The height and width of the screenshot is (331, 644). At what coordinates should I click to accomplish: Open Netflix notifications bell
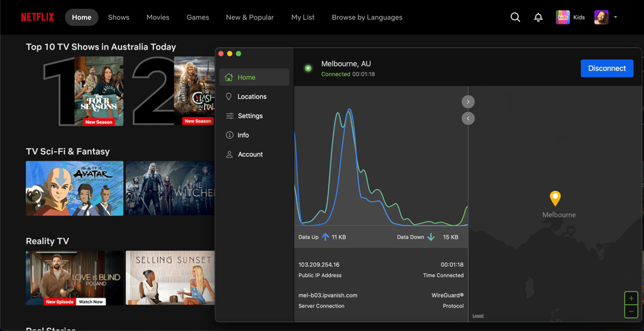coord(538,17)
